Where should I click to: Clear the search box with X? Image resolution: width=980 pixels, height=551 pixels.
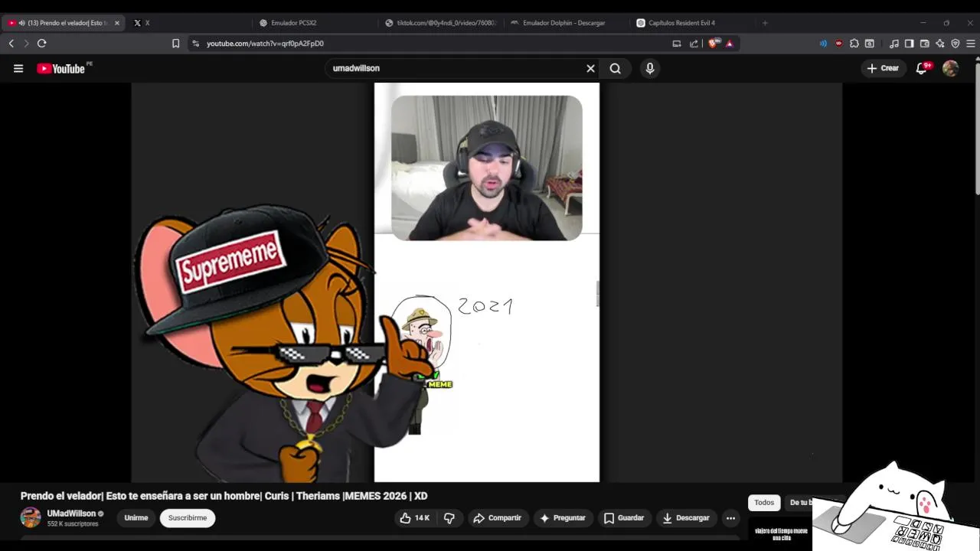pyautogui.click(x=590, y=68)
